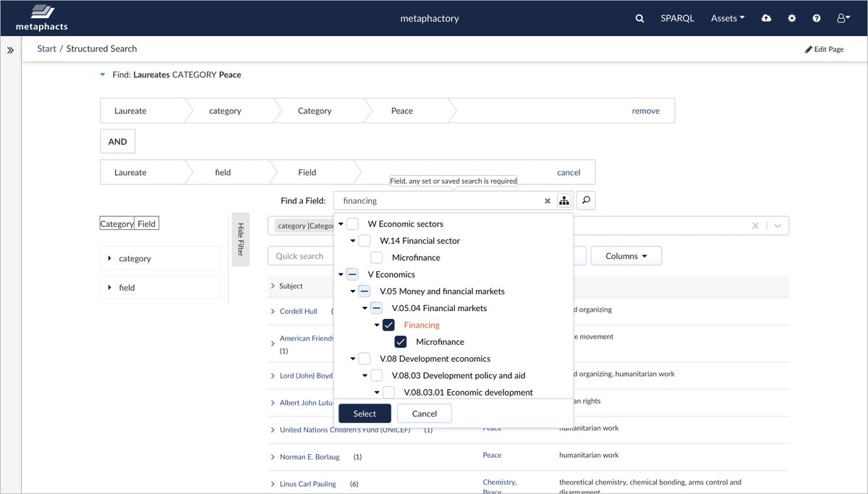
Task: Collapse the Find: Laureates search summary
Action: 103,74
